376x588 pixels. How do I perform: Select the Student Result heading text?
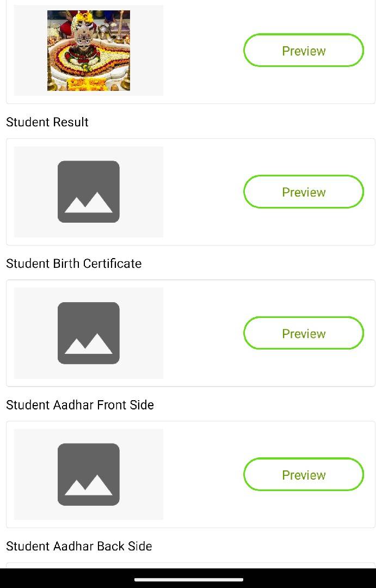coord(47,122)
